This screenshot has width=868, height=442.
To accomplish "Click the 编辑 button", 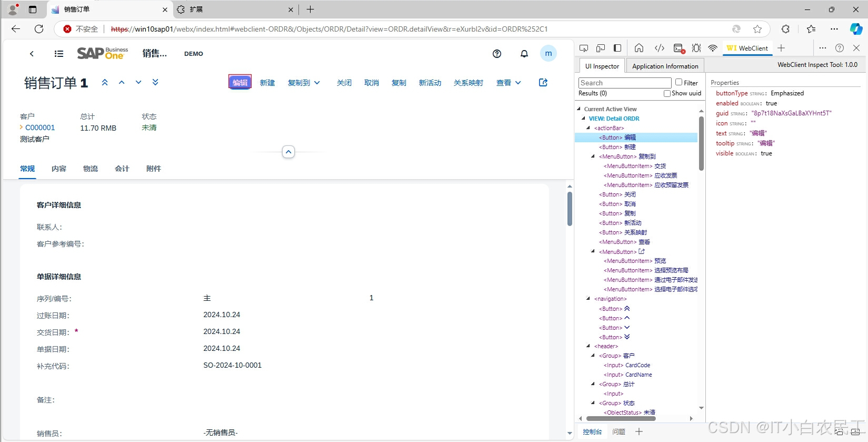I will [240, 82].
